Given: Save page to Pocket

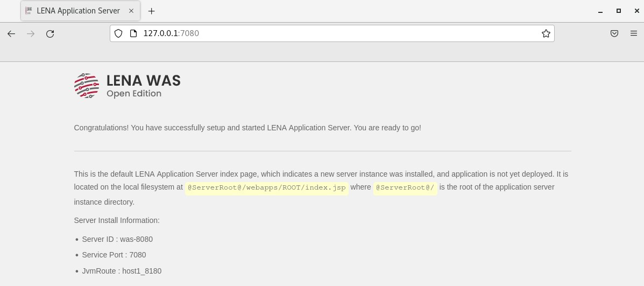Looking at the screenshot, I should [614, 33].
